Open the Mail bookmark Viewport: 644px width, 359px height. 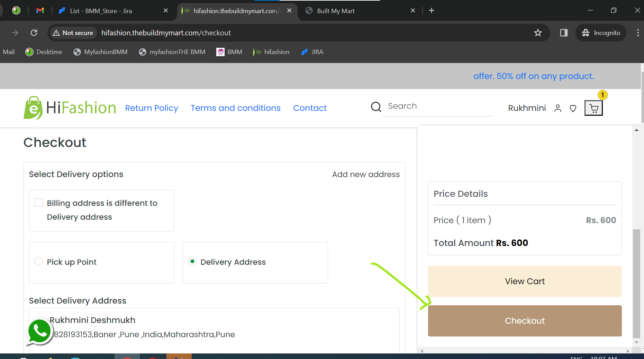point(9,52)
